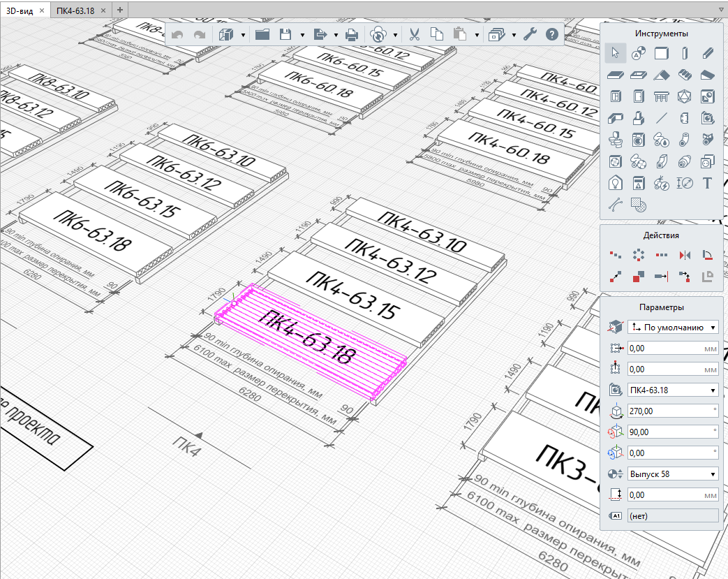Add a new tab with plus button

(x=119, y=10)
